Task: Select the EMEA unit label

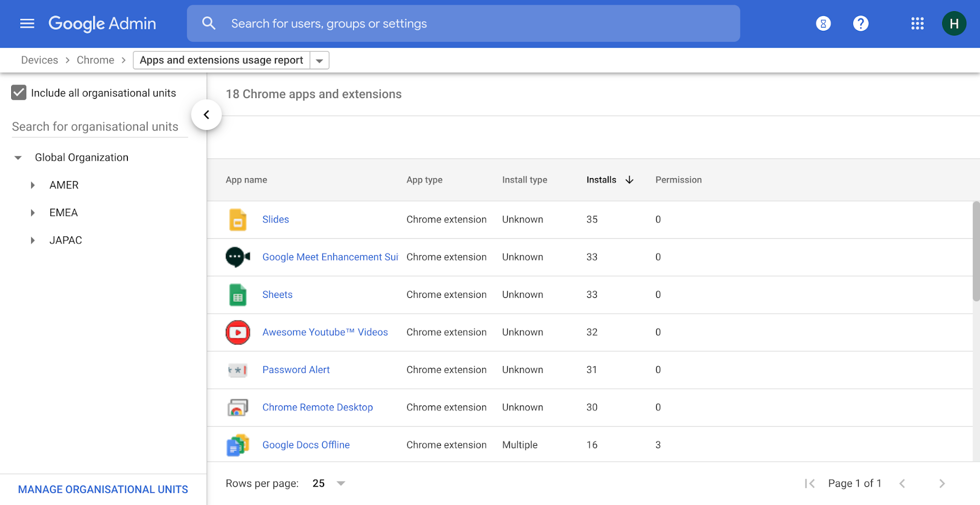Action: coord(63,213)
